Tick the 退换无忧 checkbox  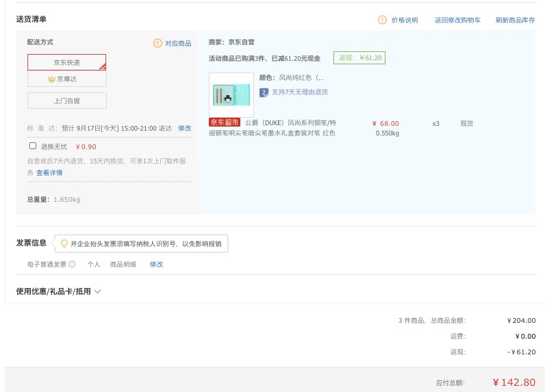click(x=33, y=146)
